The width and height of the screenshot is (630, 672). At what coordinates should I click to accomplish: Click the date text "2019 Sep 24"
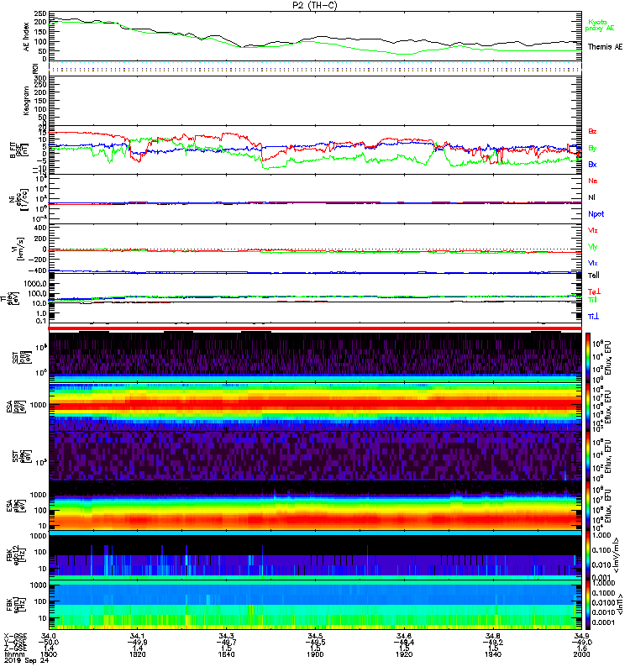tap(26, 660)
